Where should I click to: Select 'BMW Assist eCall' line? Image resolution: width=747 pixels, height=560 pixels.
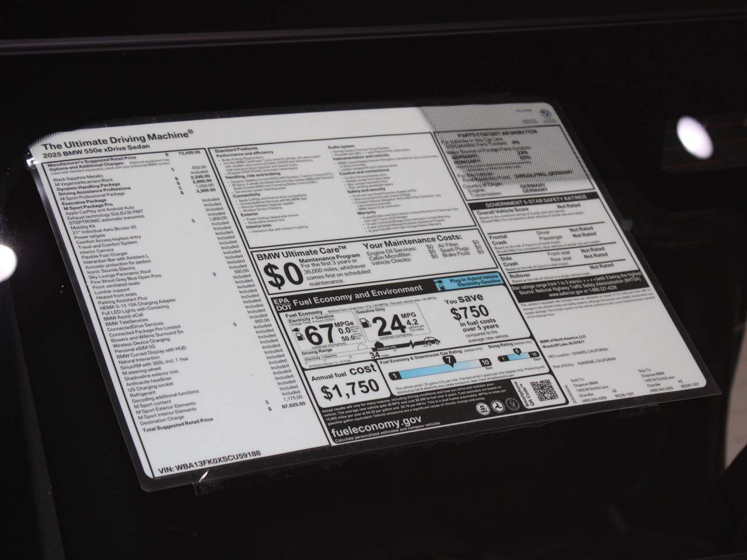(123, 317)
